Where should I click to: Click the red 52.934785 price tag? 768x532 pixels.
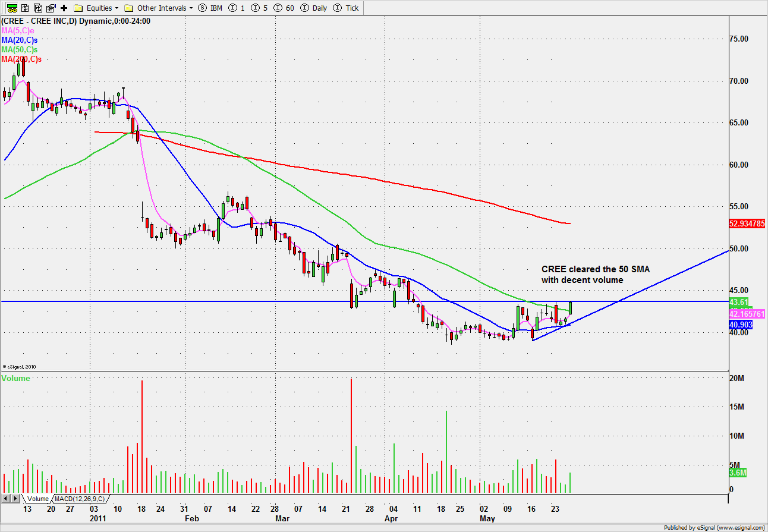point(747,223)
